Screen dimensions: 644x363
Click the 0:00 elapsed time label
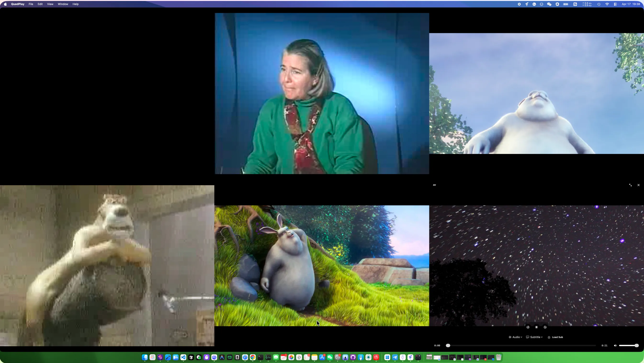coord(437,346)
